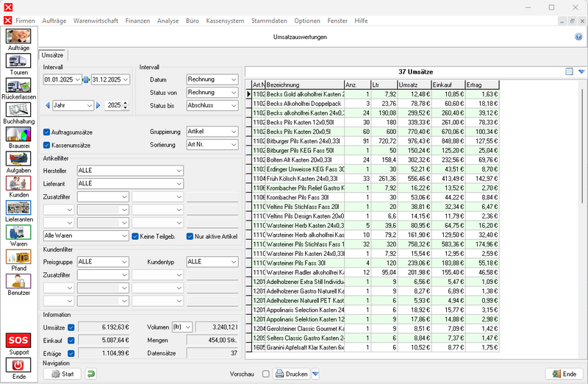This screenshot has height=384, width=588.
Task: Open the Aufträge sidebar icon
Action: pyautogui.click(x=18, y=36)
